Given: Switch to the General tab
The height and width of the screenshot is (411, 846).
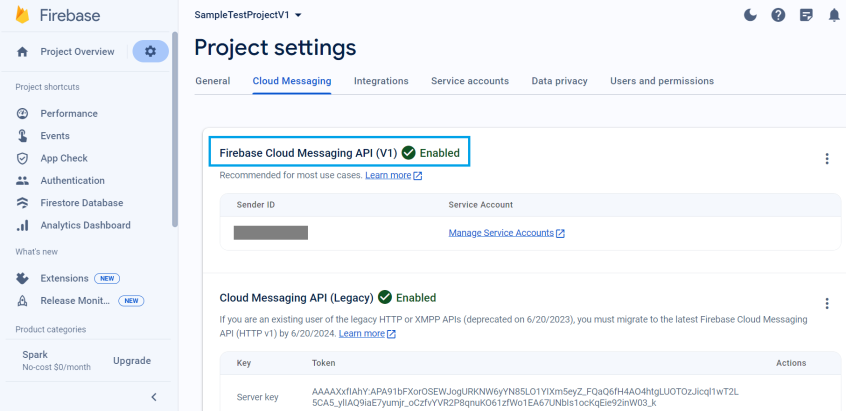Looking at the screenshot, I should (x=213, y=81).
